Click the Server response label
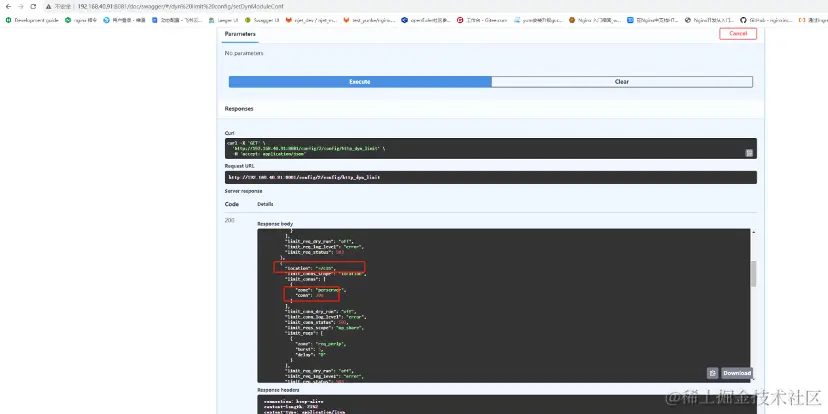The width and height of the screenshot is (828, 414). pos(243,191)
